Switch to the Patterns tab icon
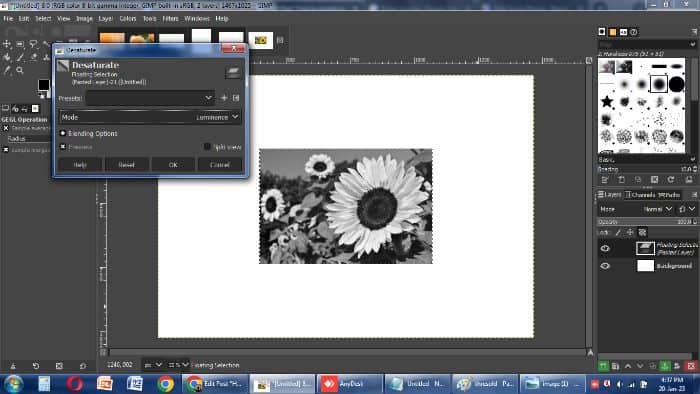Image resolution: width=700 pixels, height=394 pixels. tap(612, 32)
